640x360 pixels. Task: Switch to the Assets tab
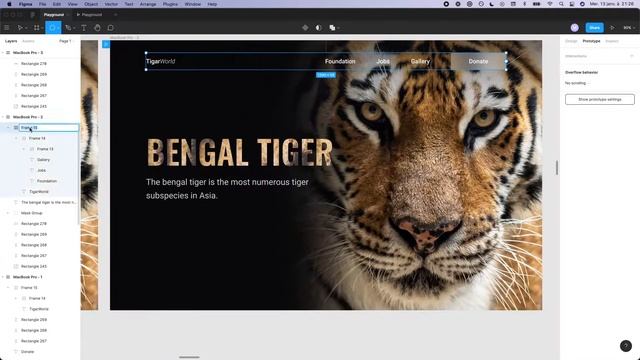tap(28, 41)
